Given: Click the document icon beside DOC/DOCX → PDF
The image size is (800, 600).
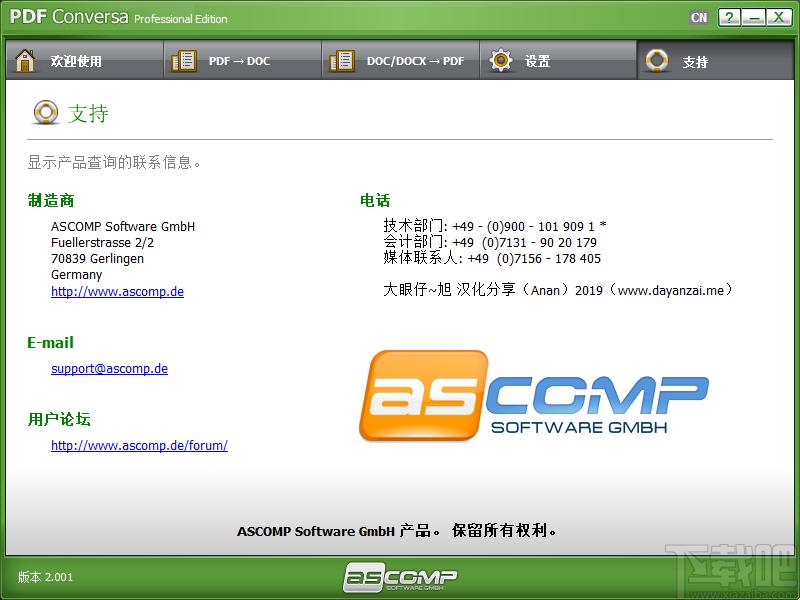Looking at the screenshot, I should tap(342, 61).
